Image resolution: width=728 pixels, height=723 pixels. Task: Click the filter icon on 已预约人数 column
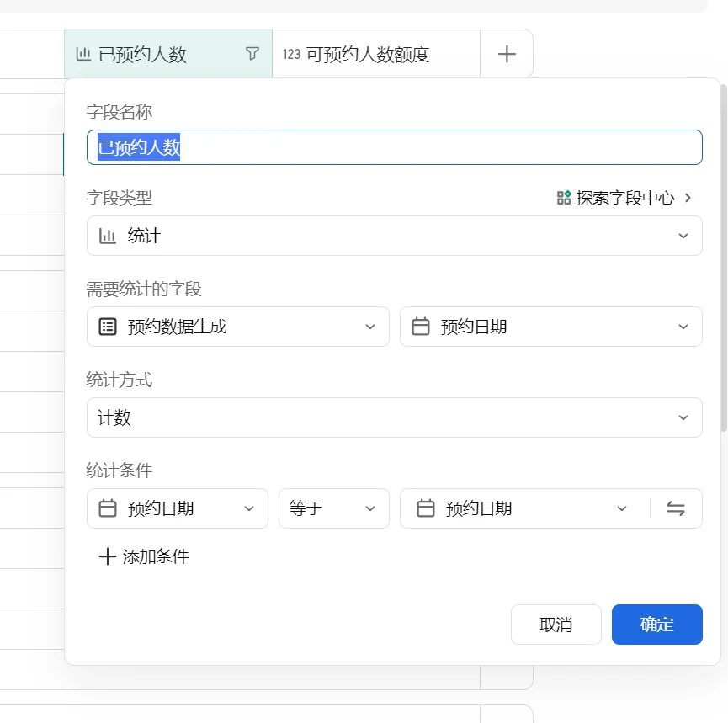click(252, 54)
